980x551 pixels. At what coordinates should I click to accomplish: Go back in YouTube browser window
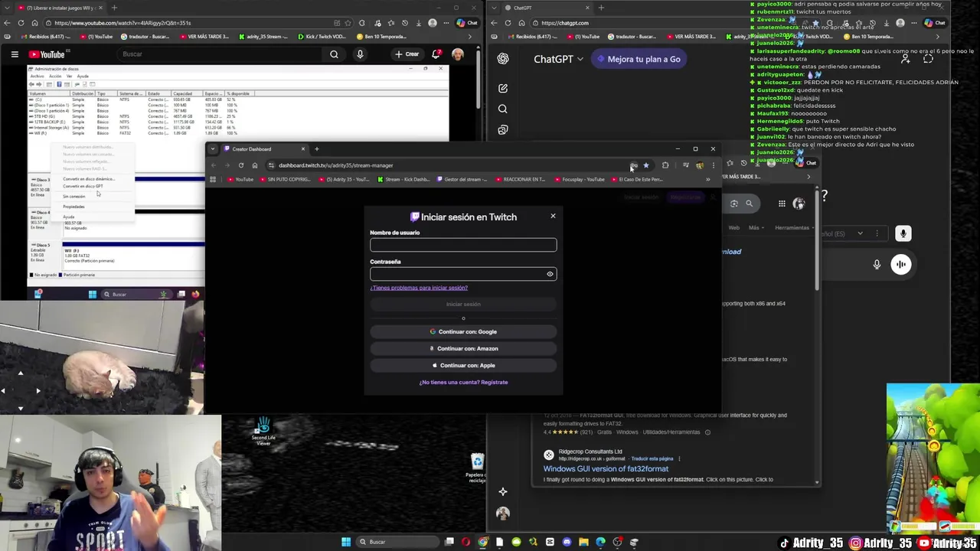(8, 23)
